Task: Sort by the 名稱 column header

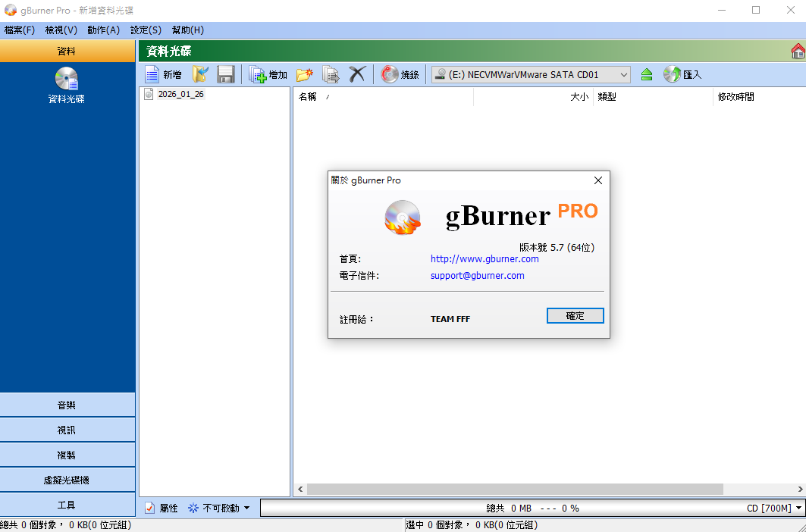Action: (x=383, y=97)
